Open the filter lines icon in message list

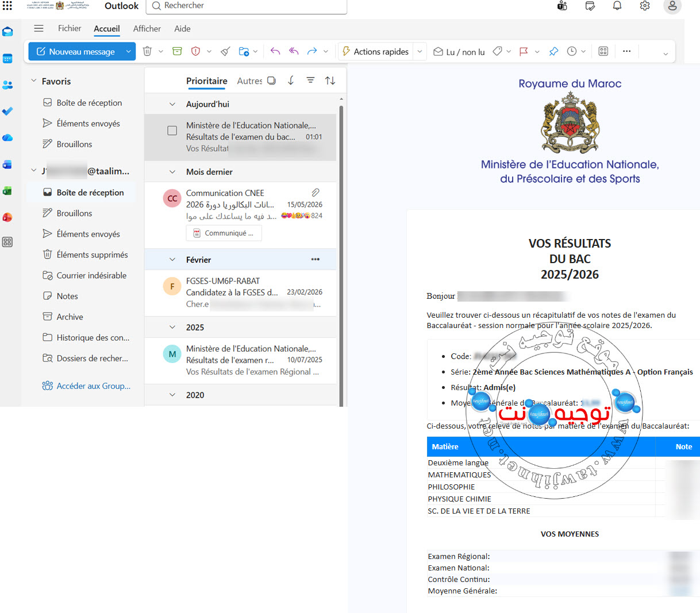tap(310, 80)
